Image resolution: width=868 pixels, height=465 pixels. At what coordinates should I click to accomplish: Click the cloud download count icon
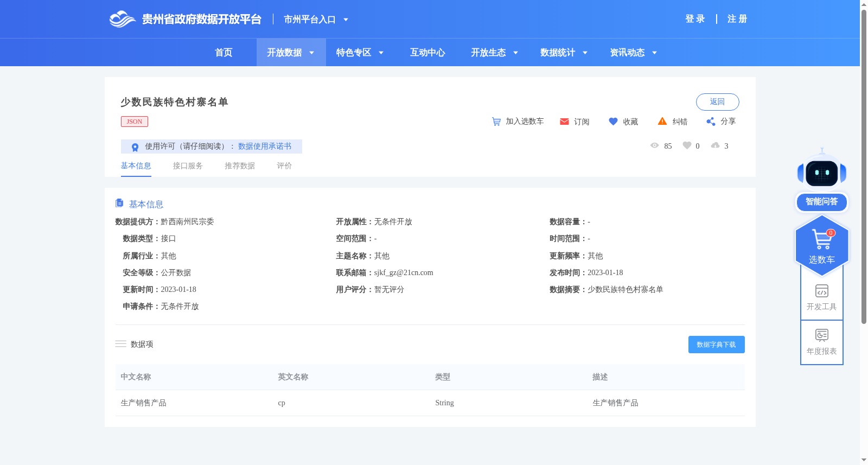click(716, 145)
